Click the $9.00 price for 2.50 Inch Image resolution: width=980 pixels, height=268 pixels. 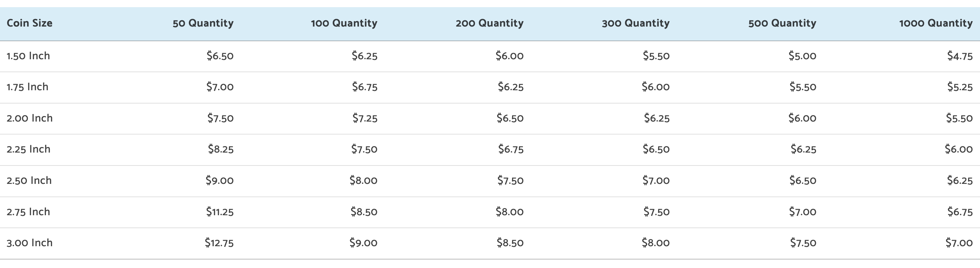click(x=219, y=180)
